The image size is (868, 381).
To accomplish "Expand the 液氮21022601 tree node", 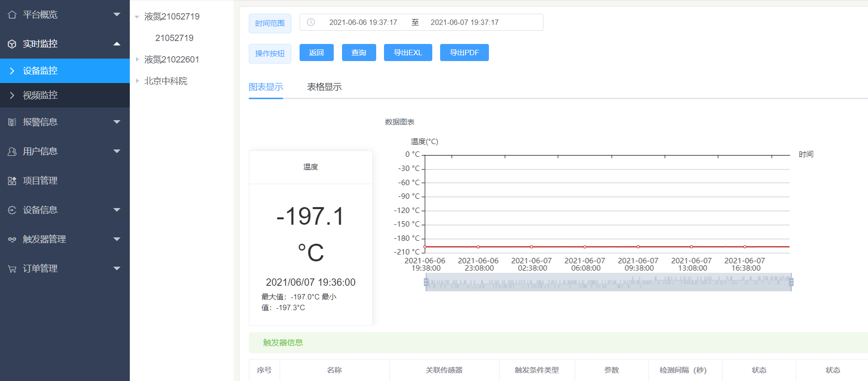I will point(137,60).
